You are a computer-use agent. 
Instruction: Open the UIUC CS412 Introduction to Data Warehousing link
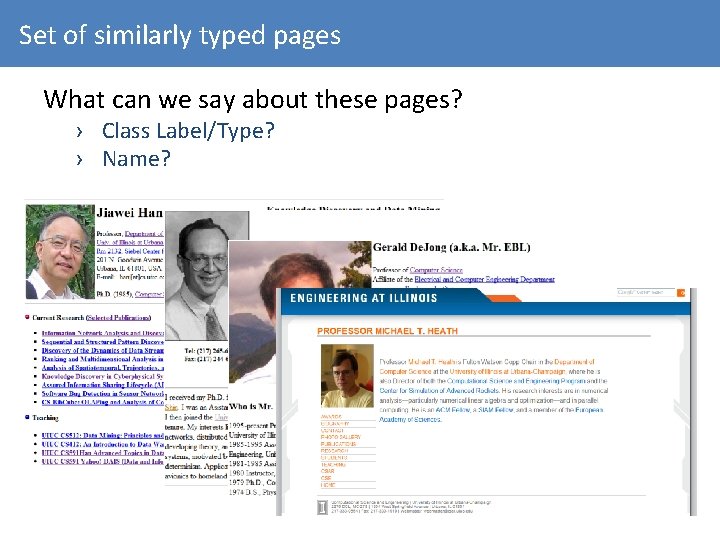coord(102,444)
